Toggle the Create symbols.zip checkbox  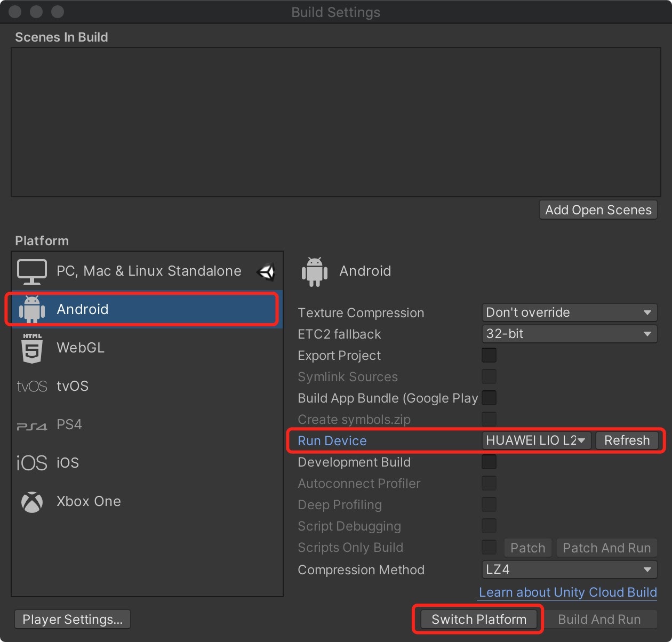tap(489, 419)
